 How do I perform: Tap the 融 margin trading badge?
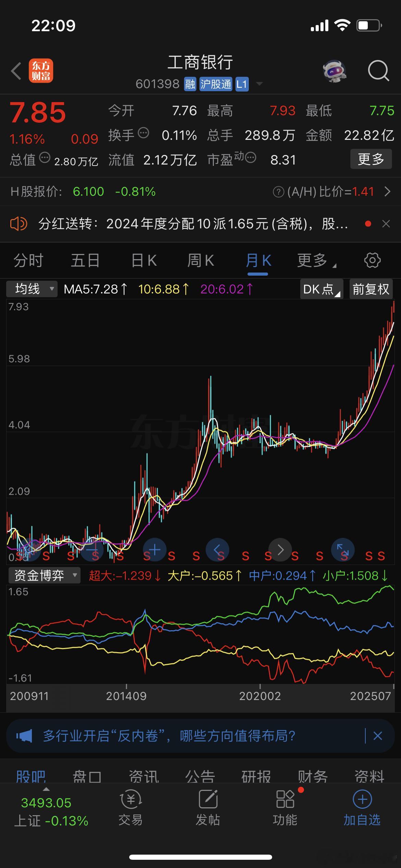[x=190, y=84]
